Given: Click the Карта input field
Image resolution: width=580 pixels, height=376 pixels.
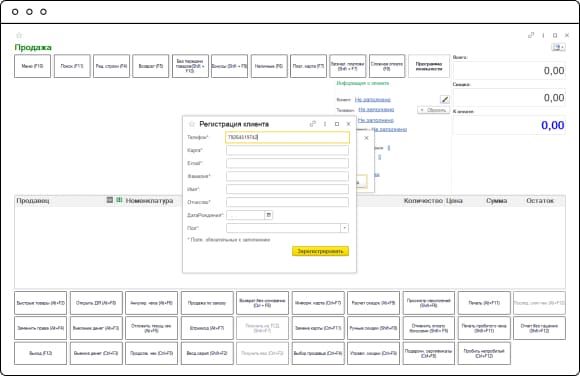Looking at the screenshot, I should pyautogui.click(x=287, y=150).
